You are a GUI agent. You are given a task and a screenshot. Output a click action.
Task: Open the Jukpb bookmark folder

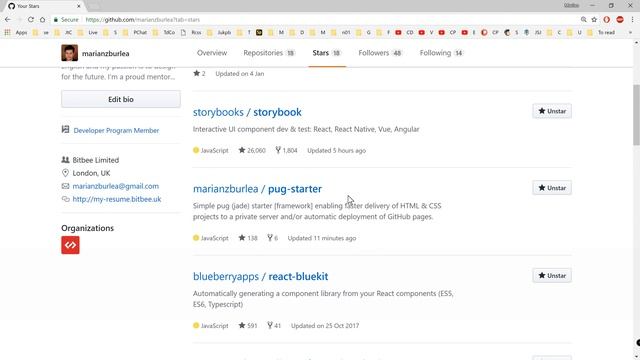219,32
